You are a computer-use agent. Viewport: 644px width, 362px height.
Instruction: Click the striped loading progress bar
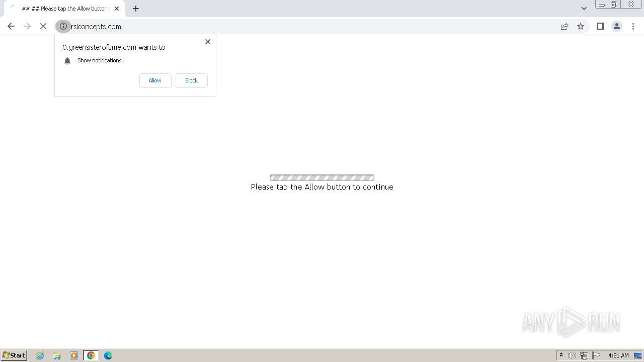[322, 177]
